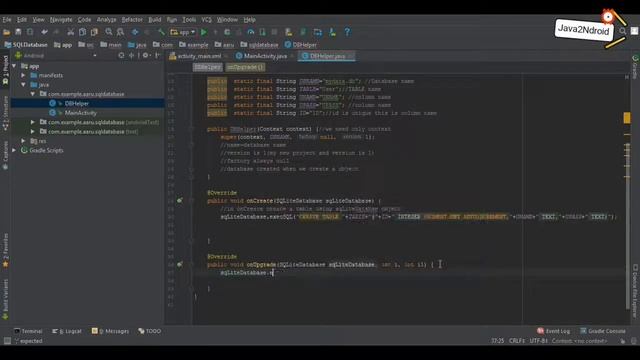
Task: Click Scroll from Source target icon
Action: pos(121,56)
